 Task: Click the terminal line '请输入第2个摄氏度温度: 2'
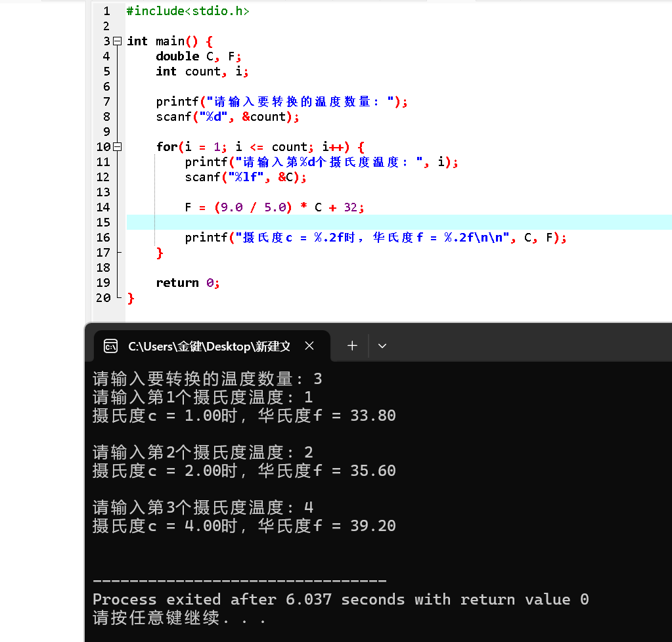pos(203,452)
